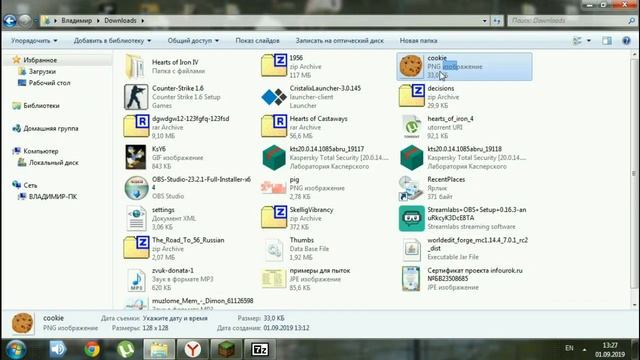Screen dimensions: 640x360
Task: Select the decisions zip archive icon
Action: pos(411,96)
